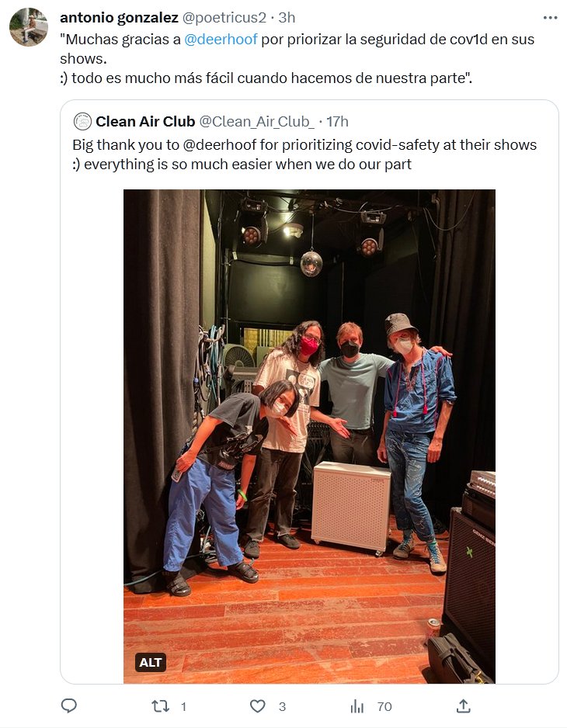The width and height of the screenshot is (567, 728).
Task: Repost this tweet using retweet icon
Action: point(160,706)
